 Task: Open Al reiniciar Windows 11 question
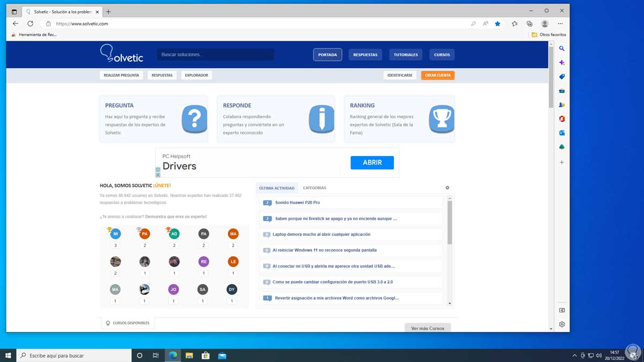(x=325, y=250)
